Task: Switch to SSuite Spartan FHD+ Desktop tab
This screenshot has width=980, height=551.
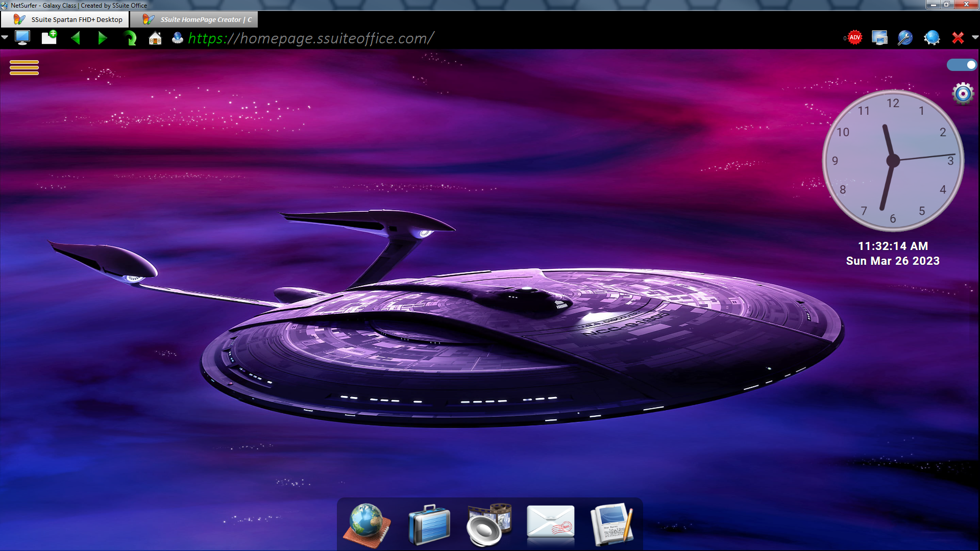Action: (65, 19)
